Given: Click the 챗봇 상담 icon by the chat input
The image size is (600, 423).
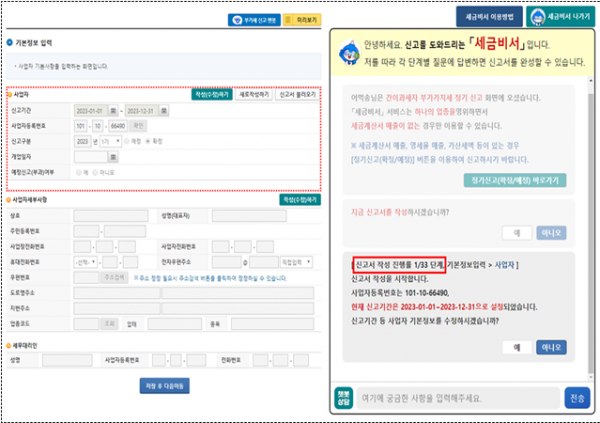Looking at the screenshot, I should (343, 396).
